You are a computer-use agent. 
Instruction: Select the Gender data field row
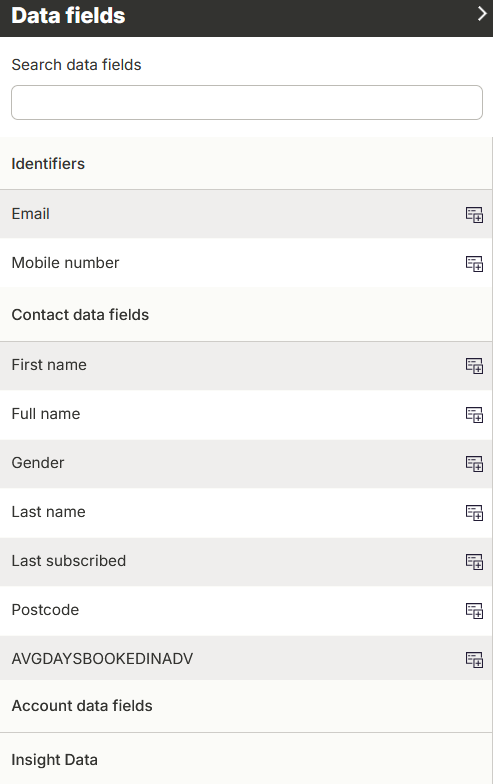(246, 463)
